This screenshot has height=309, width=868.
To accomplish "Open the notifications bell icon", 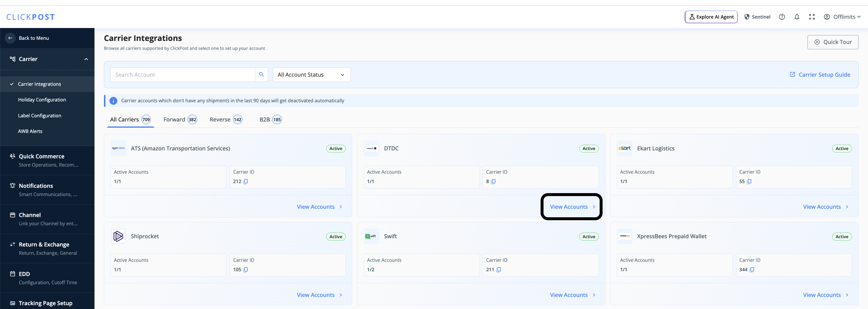I will (x=797, y=17).
